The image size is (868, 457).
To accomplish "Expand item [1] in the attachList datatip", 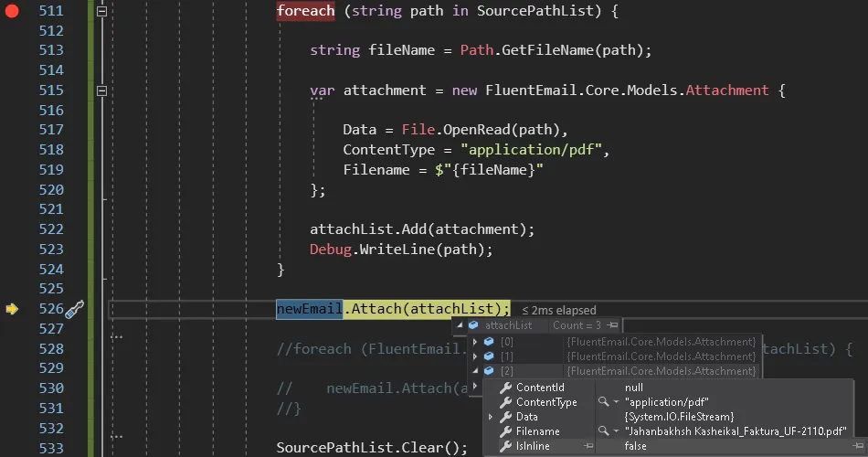I will pos(475,356).
